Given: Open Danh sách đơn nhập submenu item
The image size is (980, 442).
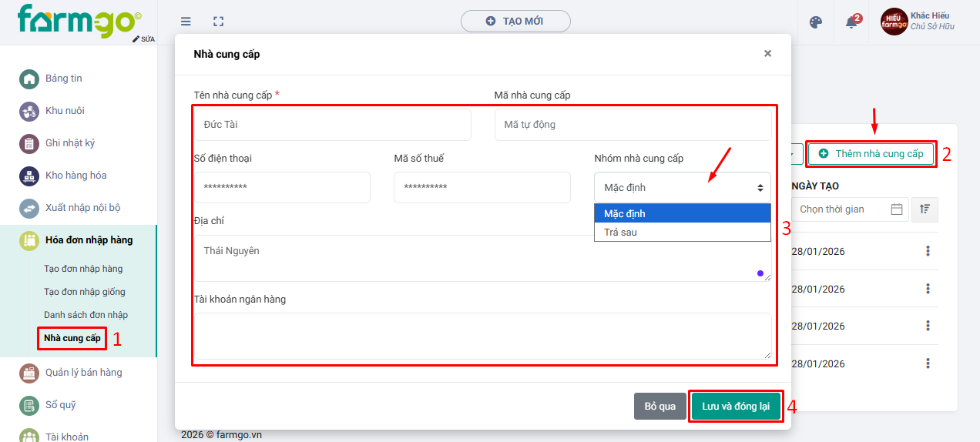Looking at the screenshot, I should pos(86,315).
